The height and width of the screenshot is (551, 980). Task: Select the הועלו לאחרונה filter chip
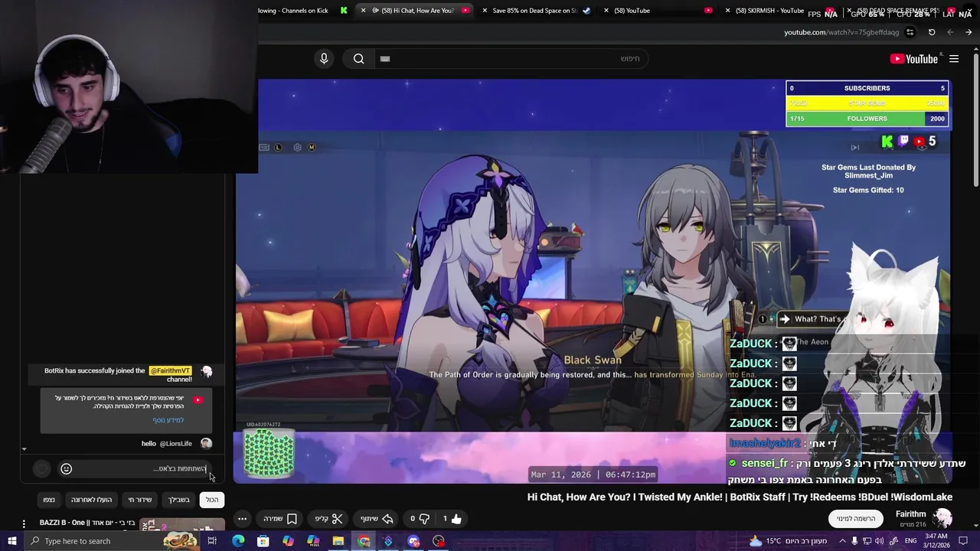(x=91, y=500)
